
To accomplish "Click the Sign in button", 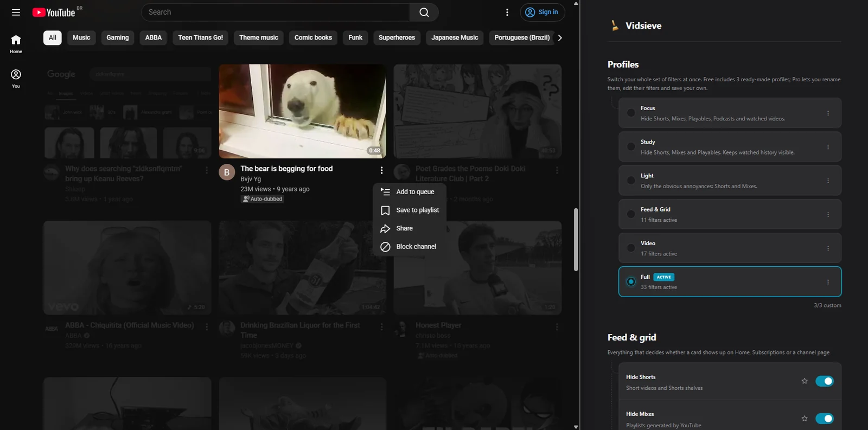I will [x=542, y=12].
